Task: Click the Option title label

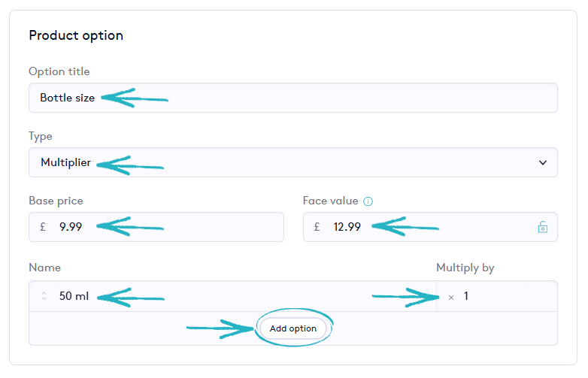Action: coord(59,71)
